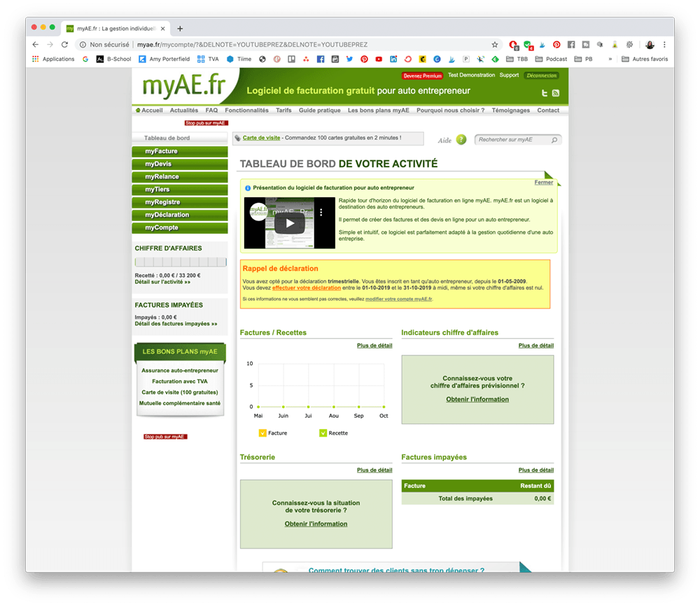
Task: Reload the page with the refresh icon
Action: pyautogui.click(x=64, y=45)
